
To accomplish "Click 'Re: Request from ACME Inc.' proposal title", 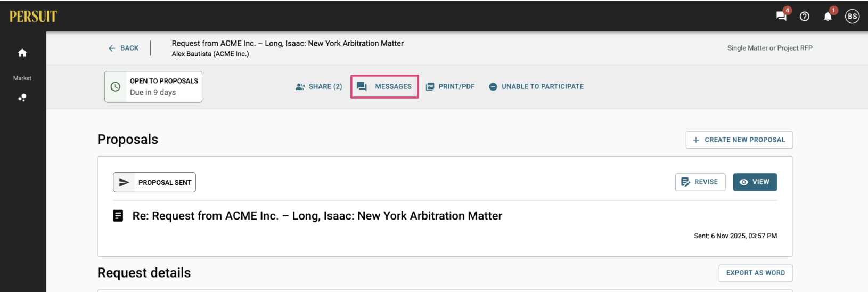I will pyautogui.click(x=317, y=216).
